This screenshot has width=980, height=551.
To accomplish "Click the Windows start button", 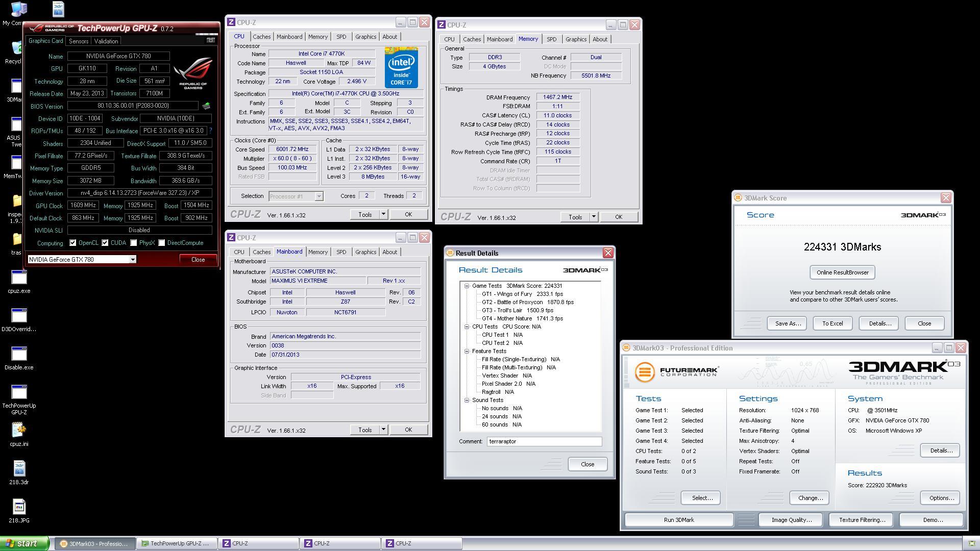I will pos(24,543).
